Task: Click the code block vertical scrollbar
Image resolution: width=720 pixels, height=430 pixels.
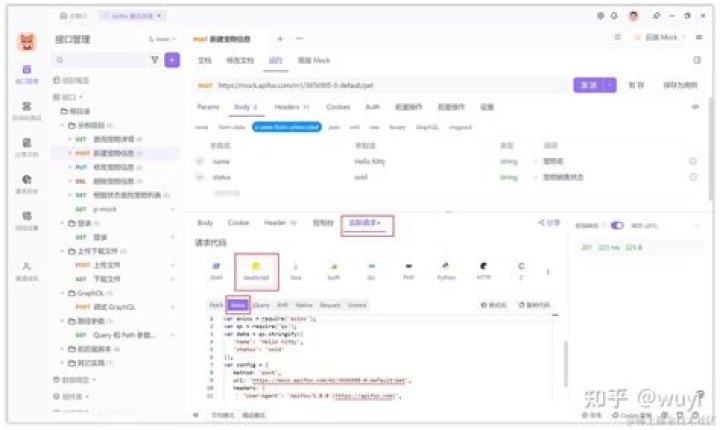Action: (x=565, y=364)
